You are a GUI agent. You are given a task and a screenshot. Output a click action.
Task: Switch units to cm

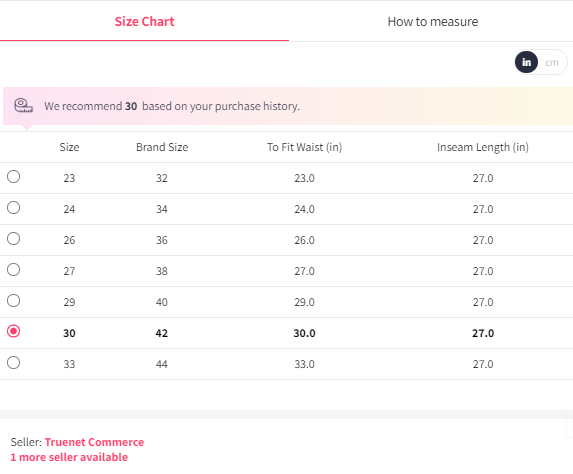(x=552, y=62)
